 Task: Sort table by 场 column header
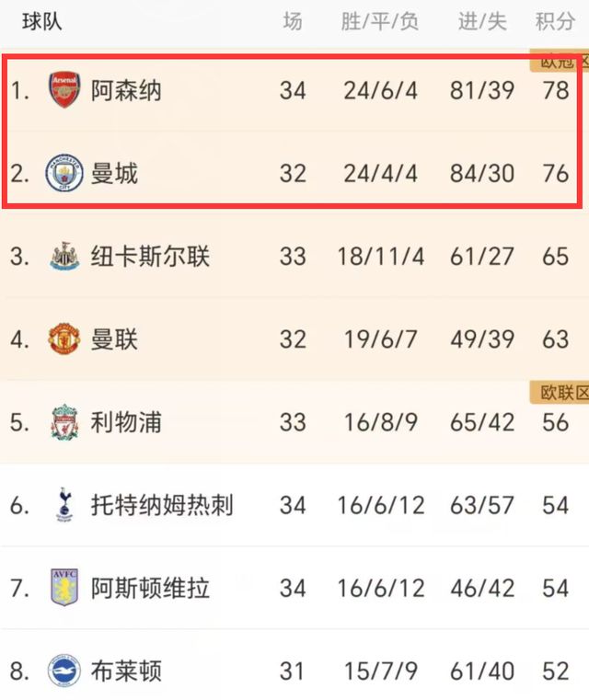pyautogui.click(x=292, y=21)
